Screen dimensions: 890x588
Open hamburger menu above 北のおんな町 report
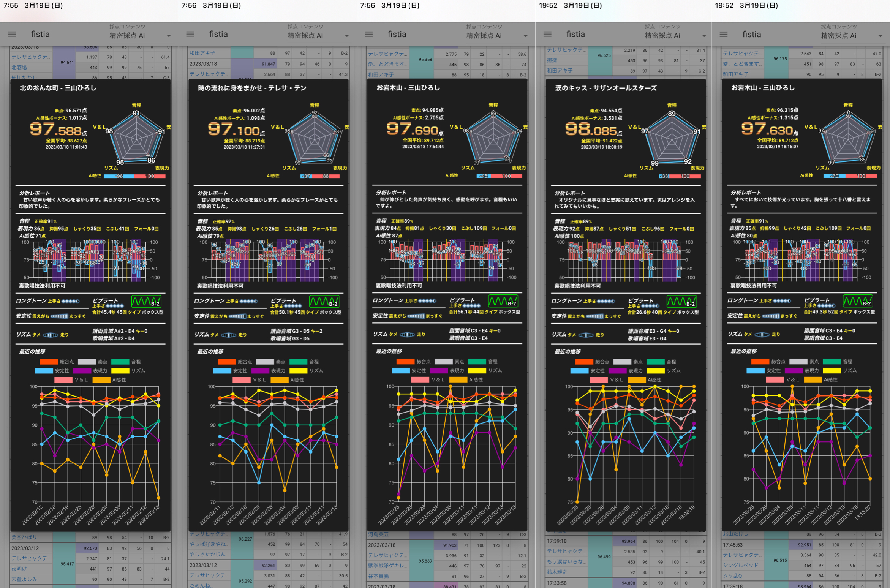(12, 34)
